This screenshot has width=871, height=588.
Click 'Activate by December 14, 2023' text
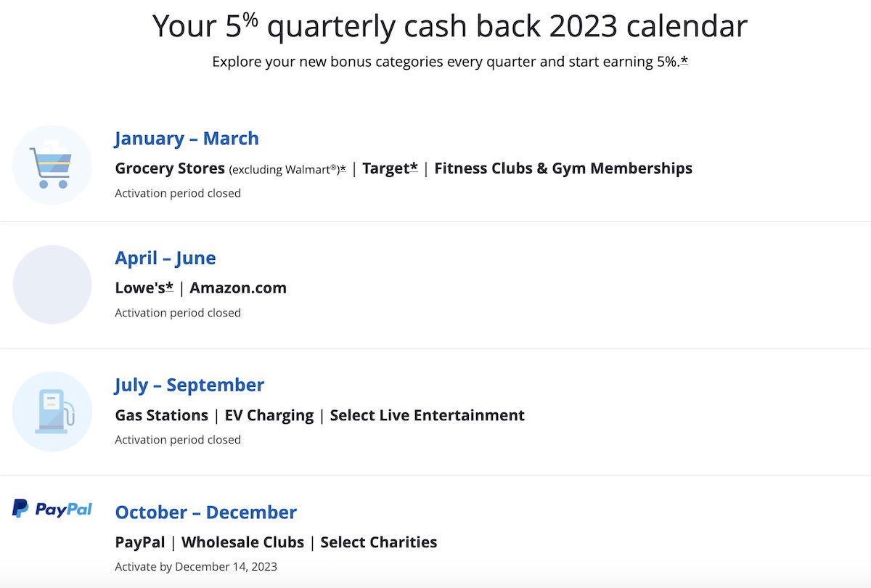[x=196, y=567]
